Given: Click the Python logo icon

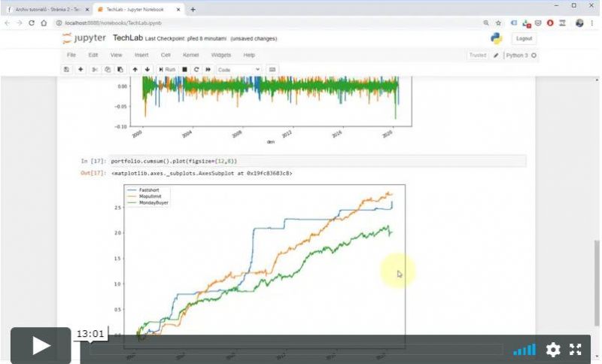Looking at the screenshot, I should pos(497,38).
